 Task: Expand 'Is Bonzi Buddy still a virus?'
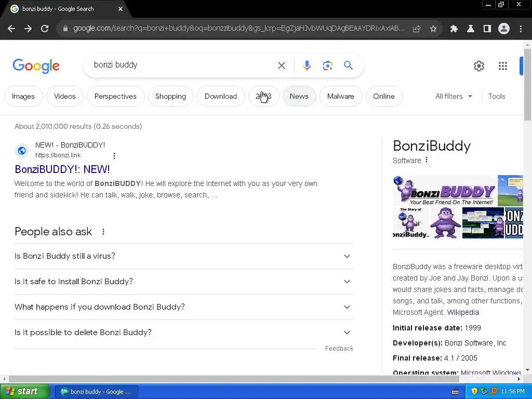coord(183,256)
